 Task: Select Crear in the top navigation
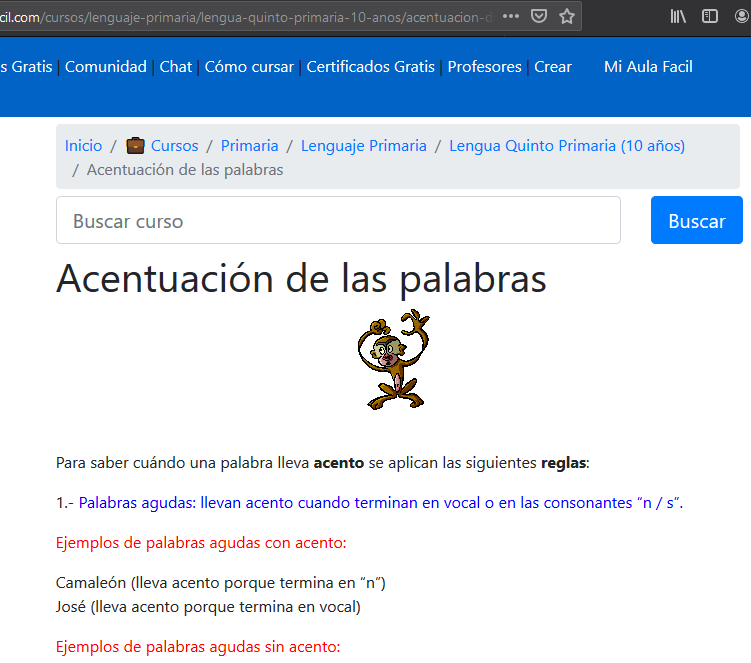[553, 67]
